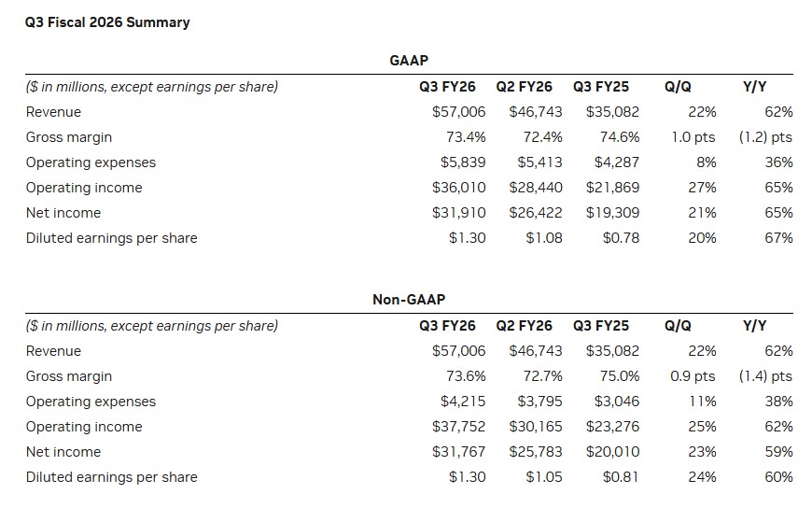Click the Non-GAAP operating expenses 38% Y/Y cell

click(x=778, y=402)
